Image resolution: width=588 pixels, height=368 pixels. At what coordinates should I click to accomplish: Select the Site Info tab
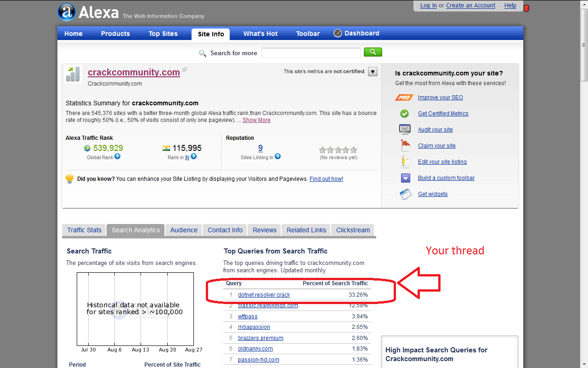coord(211,34)
